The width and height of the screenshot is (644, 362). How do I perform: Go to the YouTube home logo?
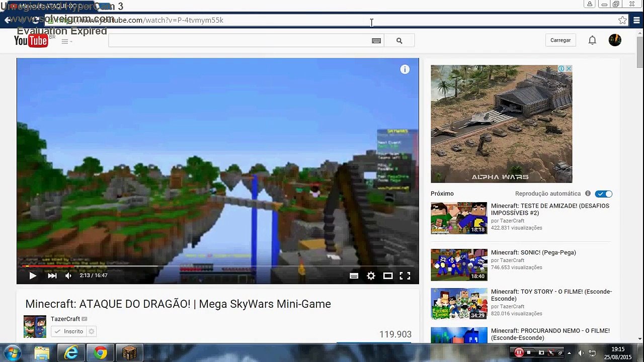(x=31, y=41)
